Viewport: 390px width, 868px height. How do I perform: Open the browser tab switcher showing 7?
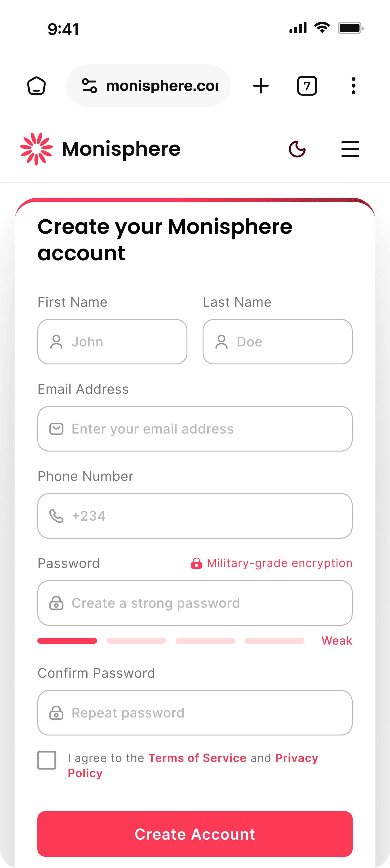coord(307,86)
